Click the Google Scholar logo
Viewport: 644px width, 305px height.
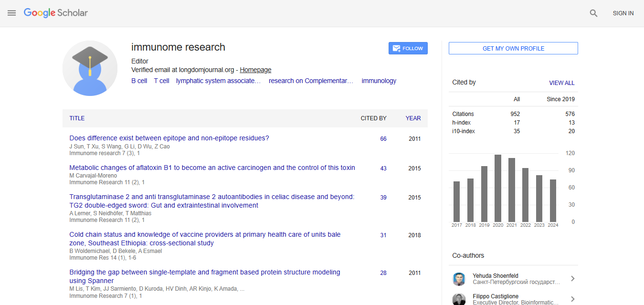56,13
